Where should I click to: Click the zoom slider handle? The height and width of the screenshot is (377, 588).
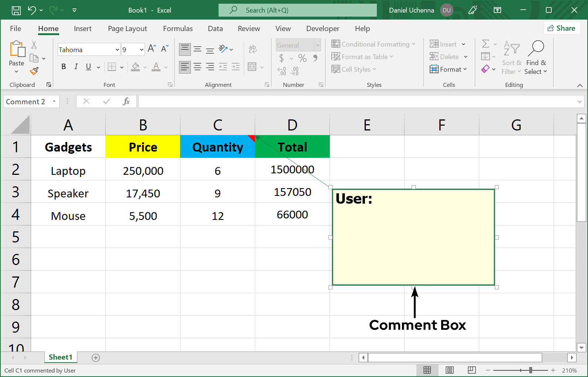pos(530,370)
